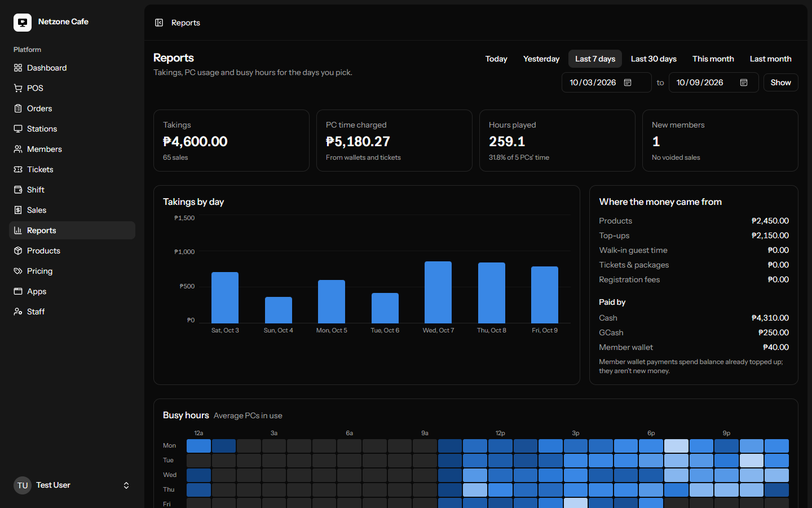Switch to Last month range
This screenshot has height=508, width=812.
(771, 59)
